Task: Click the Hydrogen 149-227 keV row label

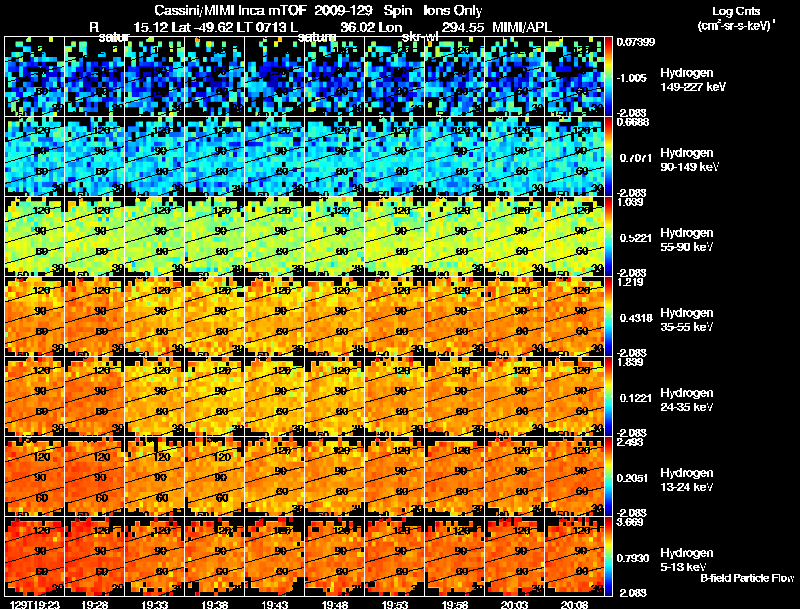Action: [x=693, y=80]
